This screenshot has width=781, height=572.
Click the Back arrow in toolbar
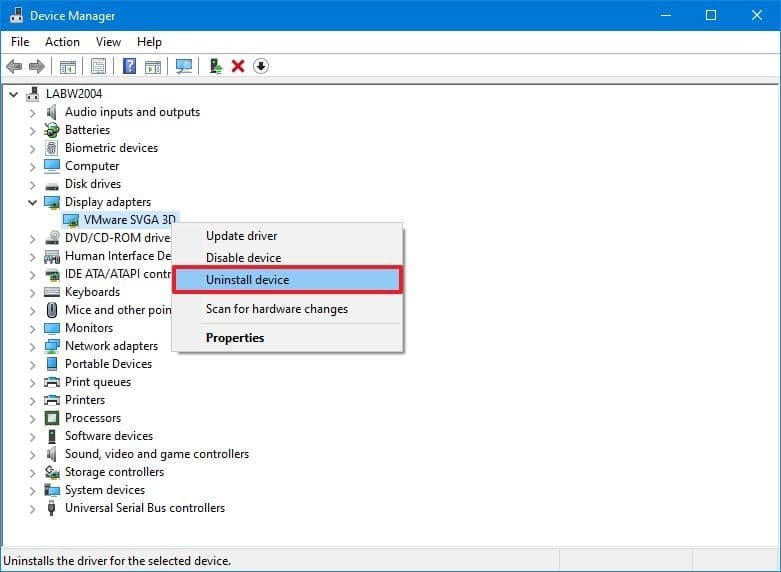tap(14, 66)
